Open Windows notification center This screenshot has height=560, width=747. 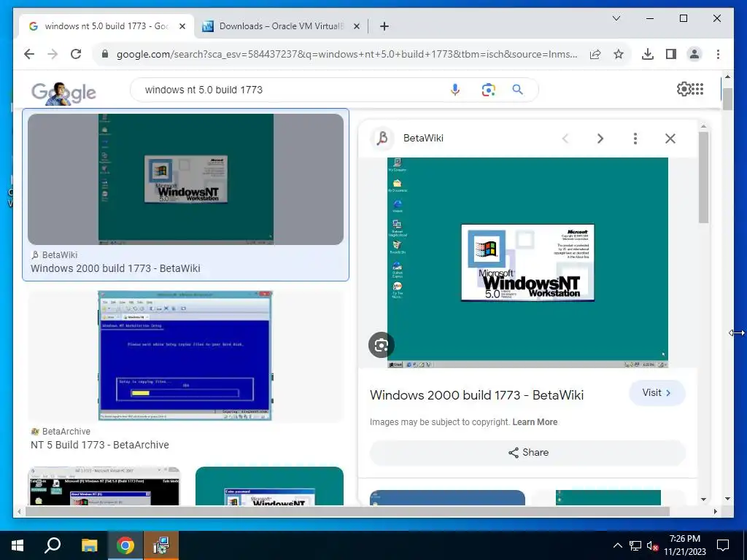(723, 545)
